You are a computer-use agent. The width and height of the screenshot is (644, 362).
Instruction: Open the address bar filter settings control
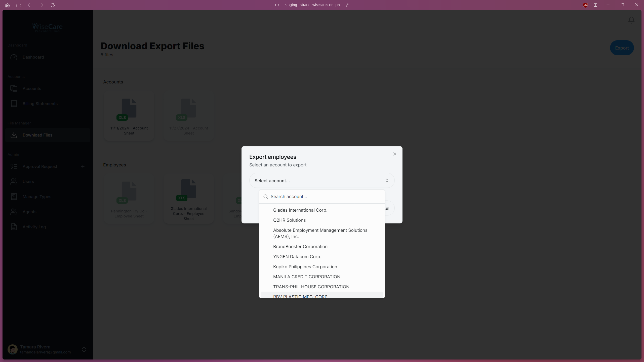point(347,5)
